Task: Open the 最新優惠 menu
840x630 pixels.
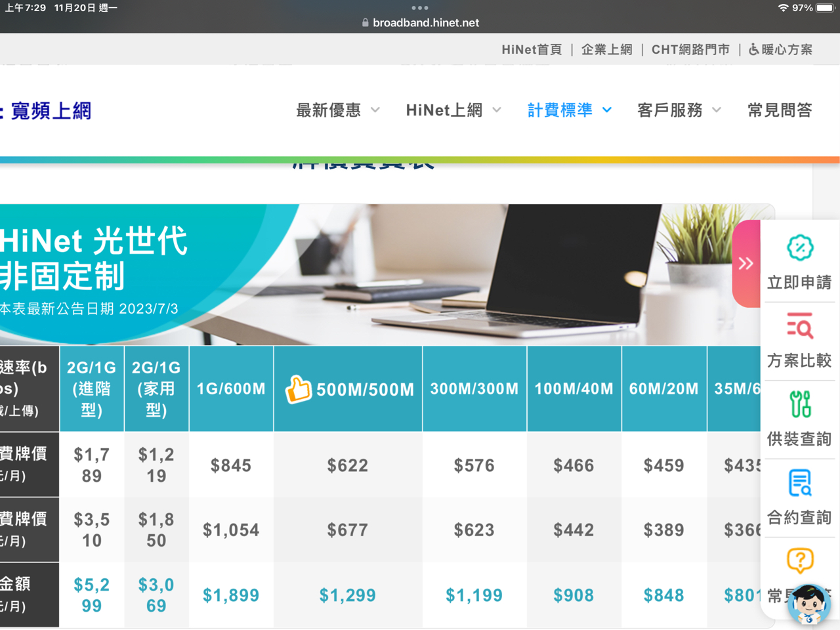Action: click(329, 110)
